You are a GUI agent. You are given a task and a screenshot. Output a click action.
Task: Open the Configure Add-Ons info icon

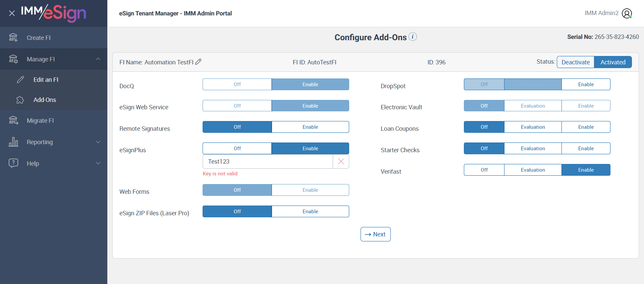(413, 37)
